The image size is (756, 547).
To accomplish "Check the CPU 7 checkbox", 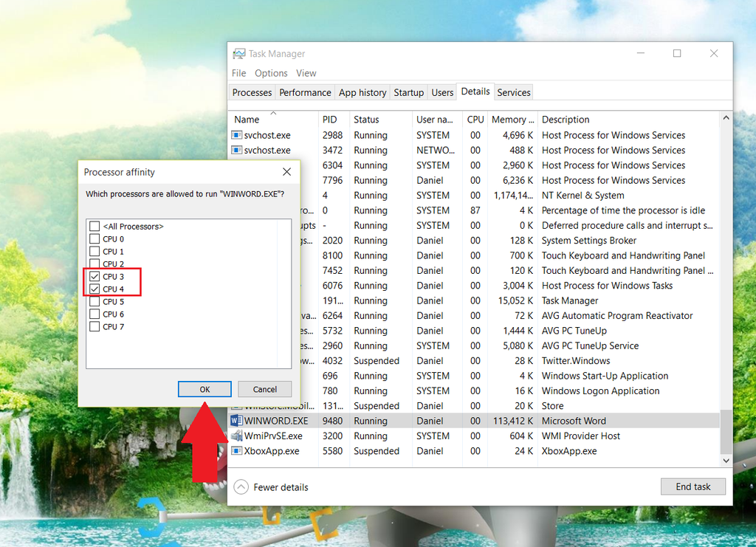I will point(95,326).
